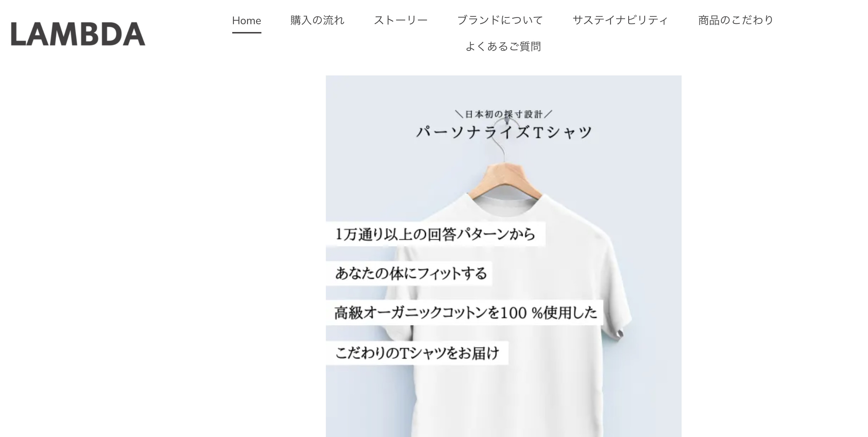Open the ストーリー menu item
This screenshot has width=868, height=437.
(x=401, y=20)
